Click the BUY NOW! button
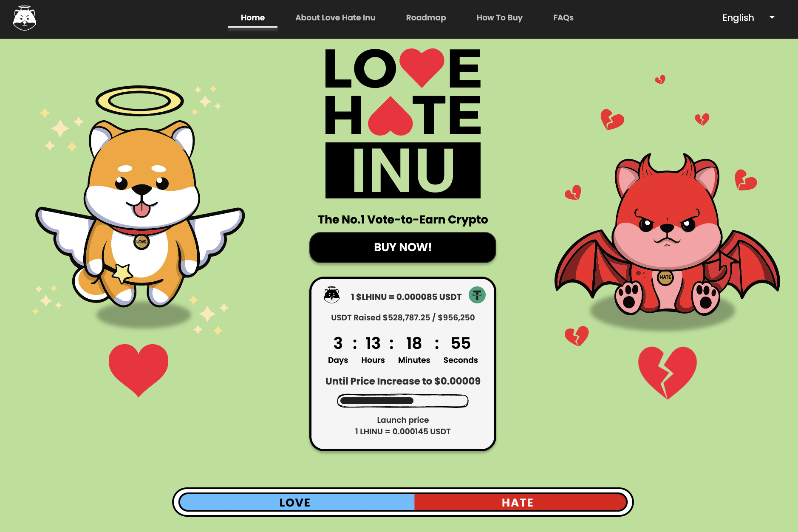The width and height of the screenshot is (798, 532). click(x=403, y=247)
